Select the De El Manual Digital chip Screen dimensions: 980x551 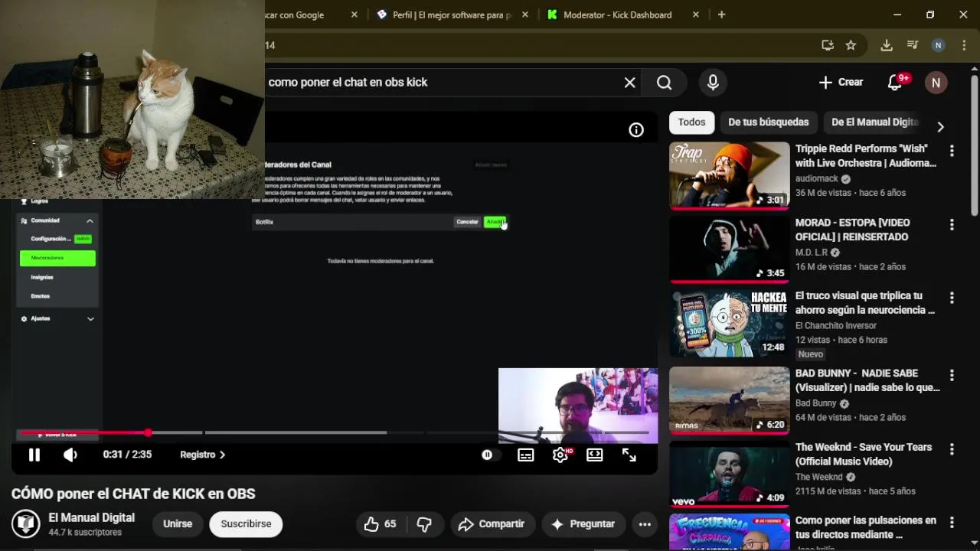coord(874,122)
